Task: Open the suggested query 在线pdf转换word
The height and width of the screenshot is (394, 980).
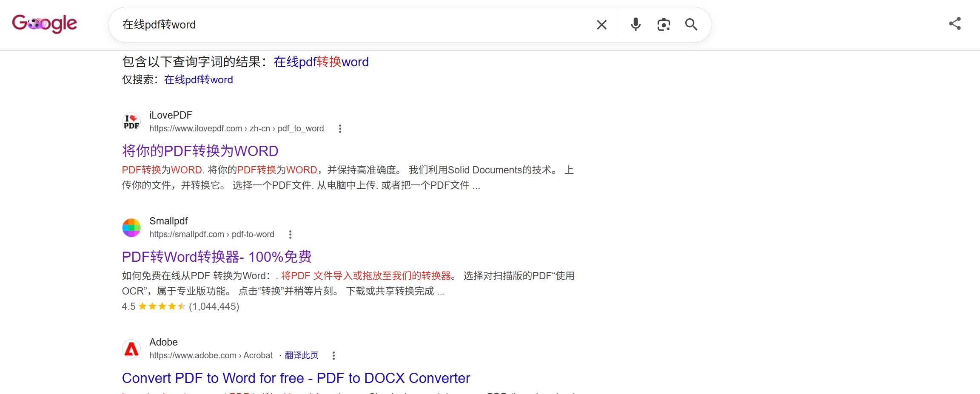Action: coord(321,62)
